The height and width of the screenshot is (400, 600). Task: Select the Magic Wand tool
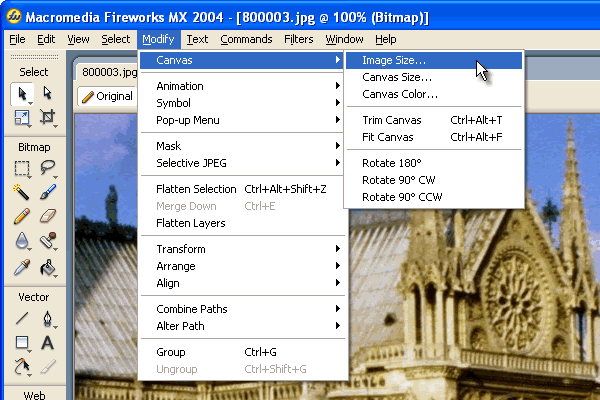(22, 192)
